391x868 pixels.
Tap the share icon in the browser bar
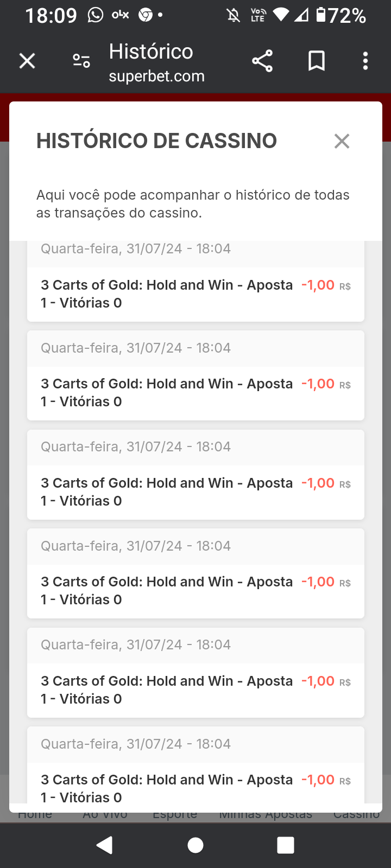262,61
